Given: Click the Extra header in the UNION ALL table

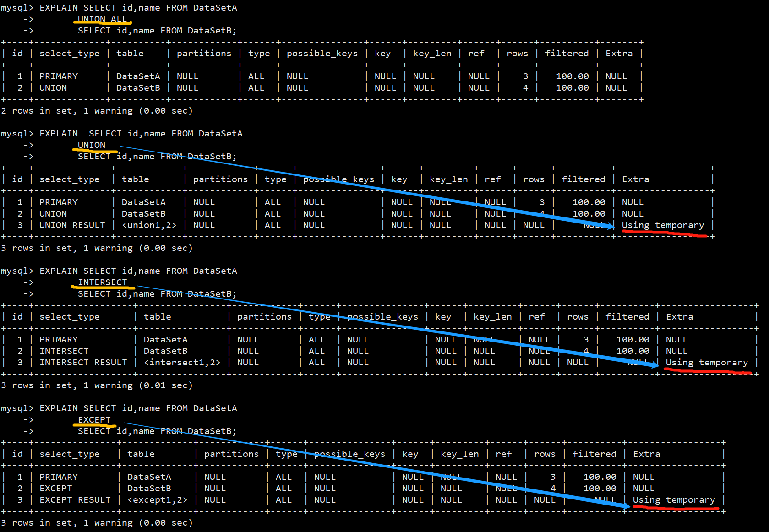Looking at the screenshot, I should click(619, 54).
